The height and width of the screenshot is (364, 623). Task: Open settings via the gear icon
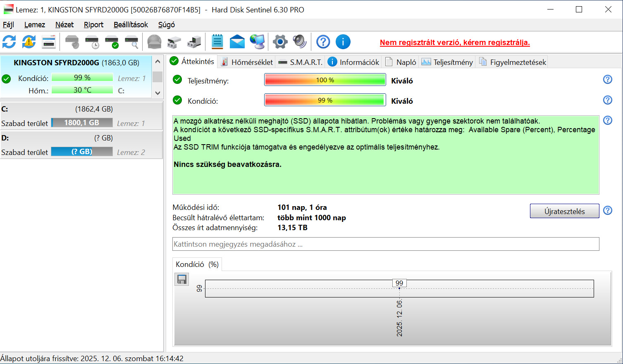click(280, 42)
